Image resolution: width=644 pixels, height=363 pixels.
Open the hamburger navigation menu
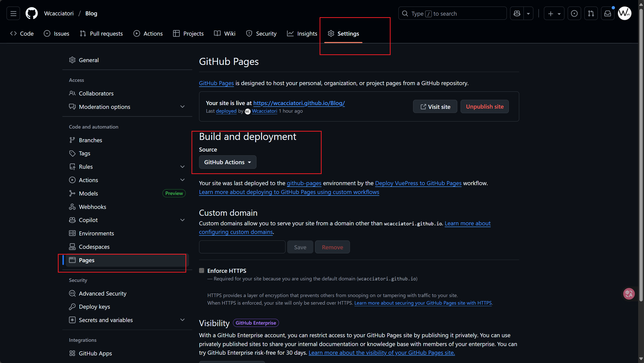click(x=13, y=13)
